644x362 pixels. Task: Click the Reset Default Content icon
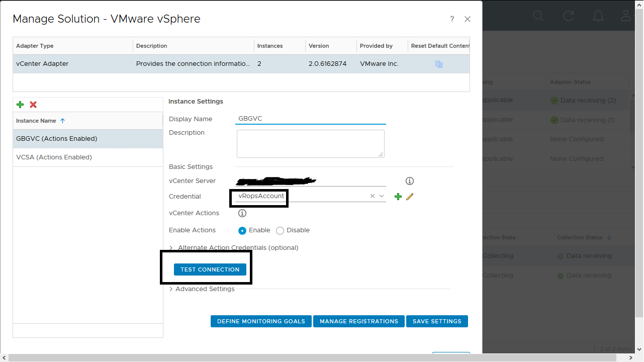(439, 64)
